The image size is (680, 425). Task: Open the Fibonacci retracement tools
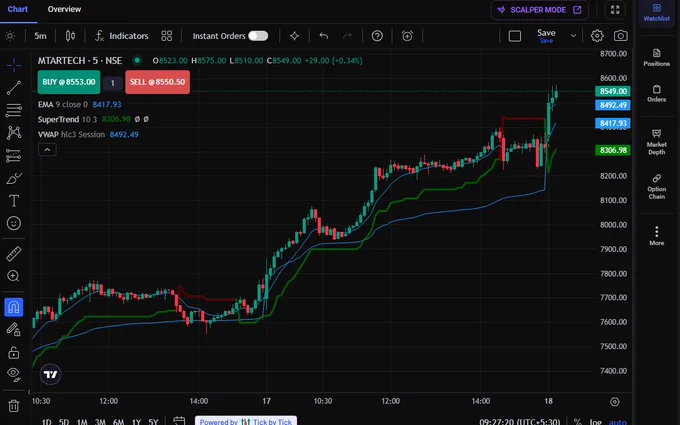(x=14, y=110)
